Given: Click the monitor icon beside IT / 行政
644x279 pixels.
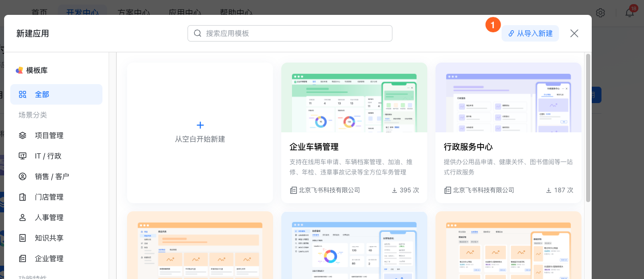Looking at the screenshot, I should coord(23,156).
